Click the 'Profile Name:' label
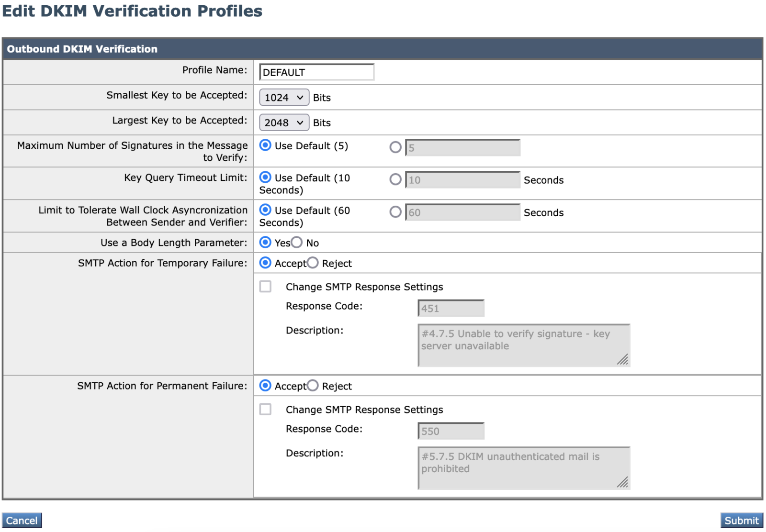766x532 pixels. pos(214,70)
